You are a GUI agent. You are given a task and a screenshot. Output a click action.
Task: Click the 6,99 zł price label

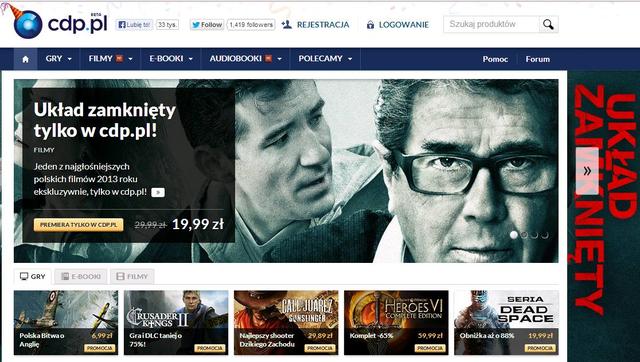[x=102, y=335]
